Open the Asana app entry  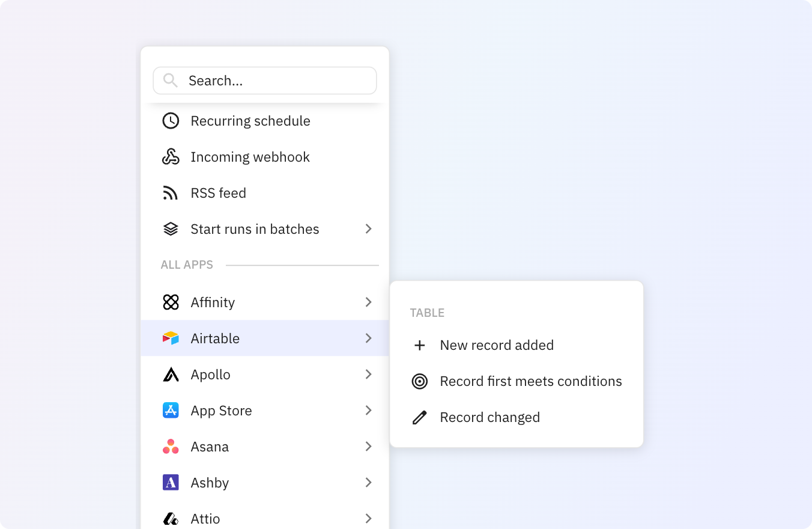[x=265, y=447]
